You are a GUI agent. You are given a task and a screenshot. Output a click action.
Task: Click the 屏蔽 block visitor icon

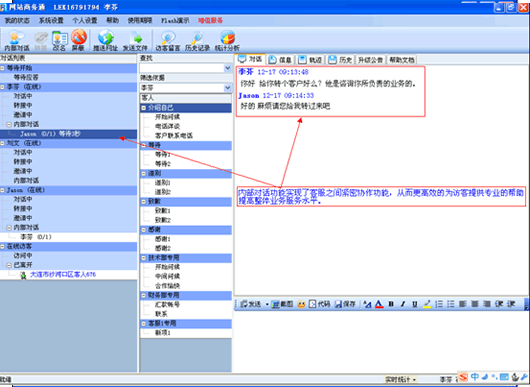pos(78,41)
